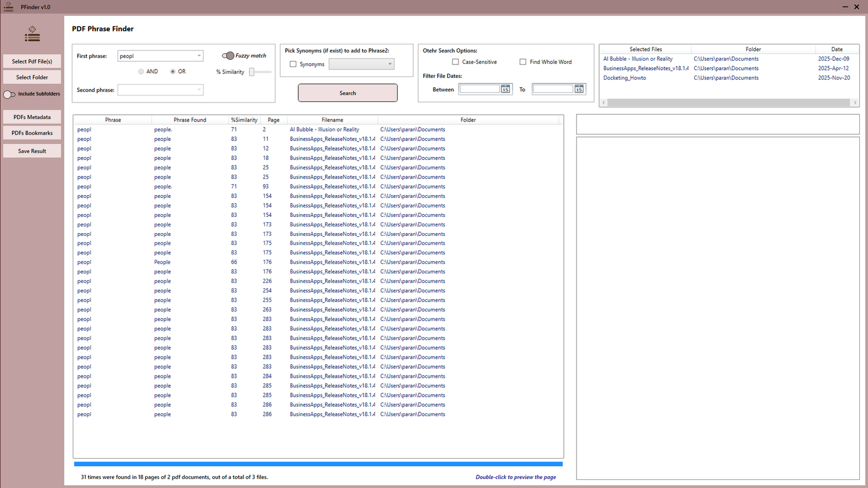Adjust the % Similarity slider
Viewport: 868px width, 488px height.
[253, 72]
